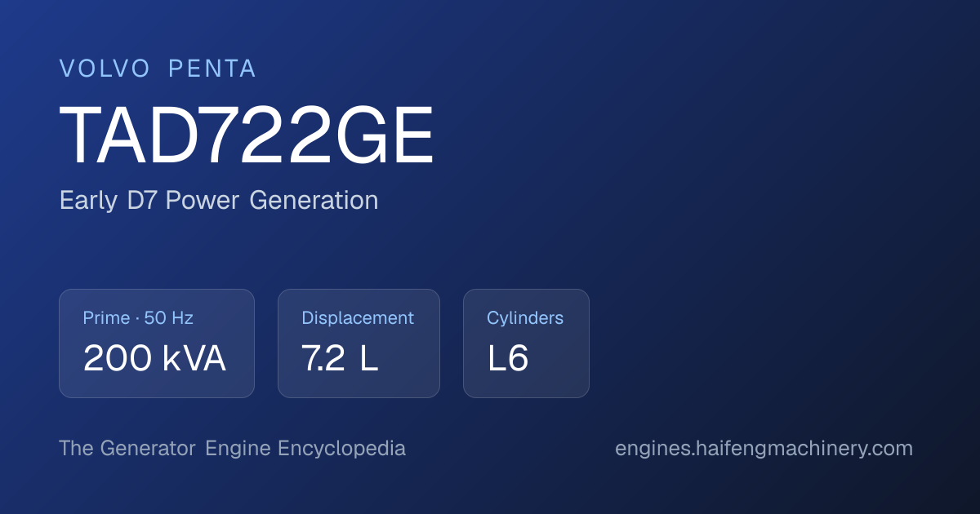980x514 pixels.
Task: Click The Generator Engine Encyclopedia footer text
Action: coord(232,449)
